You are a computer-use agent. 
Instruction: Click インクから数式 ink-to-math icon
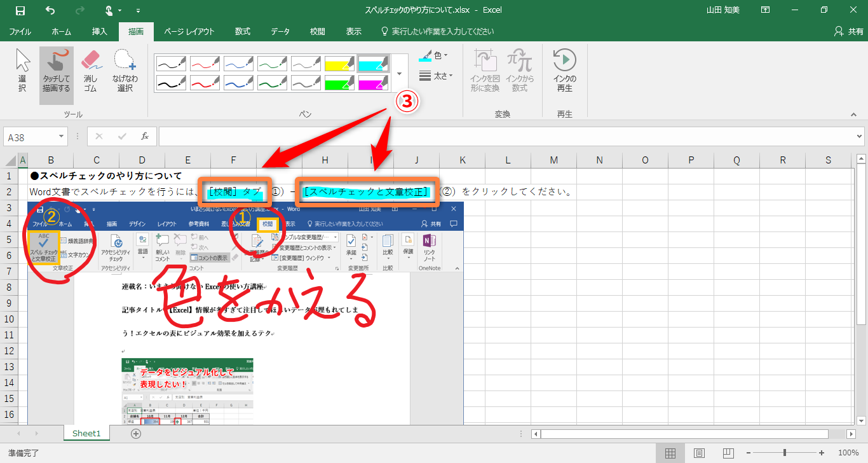click(520, 71)
